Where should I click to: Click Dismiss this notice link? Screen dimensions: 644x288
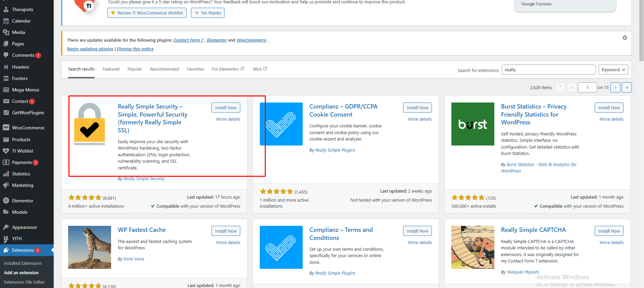(135, 49)
